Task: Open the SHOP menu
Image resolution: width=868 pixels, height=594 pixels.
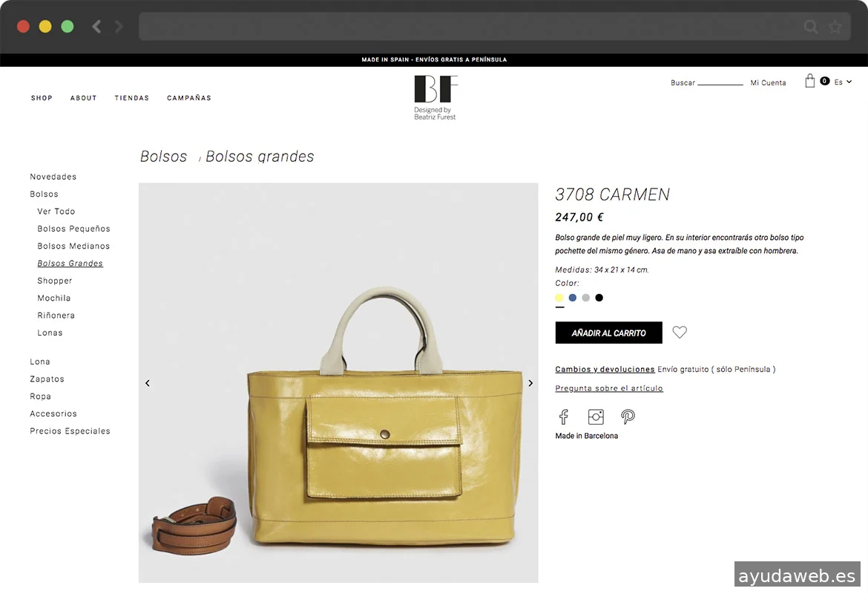Action: point(42,98)
